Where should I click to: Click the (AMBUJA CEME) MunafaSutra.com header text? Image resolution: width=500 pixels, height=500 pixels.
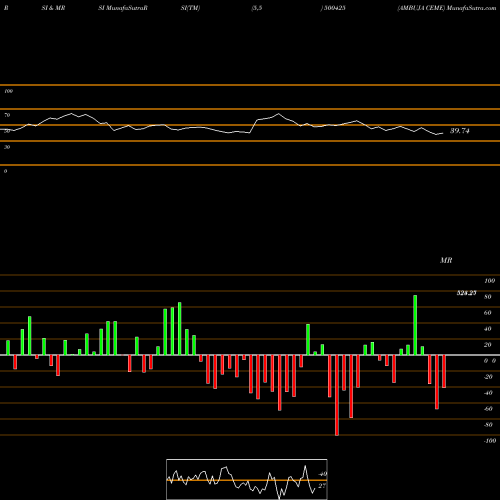[447, 8]
